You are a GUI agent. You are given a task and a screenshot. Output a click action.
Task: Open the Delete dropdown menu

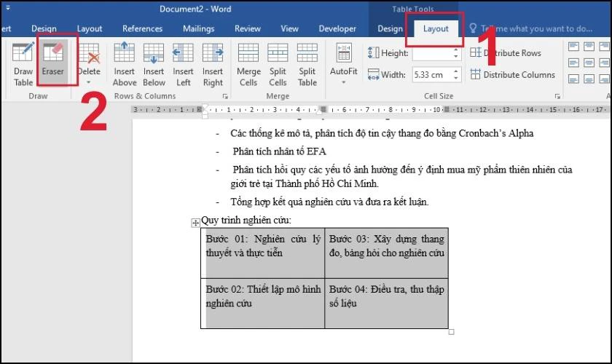click(x=89, y=64)
